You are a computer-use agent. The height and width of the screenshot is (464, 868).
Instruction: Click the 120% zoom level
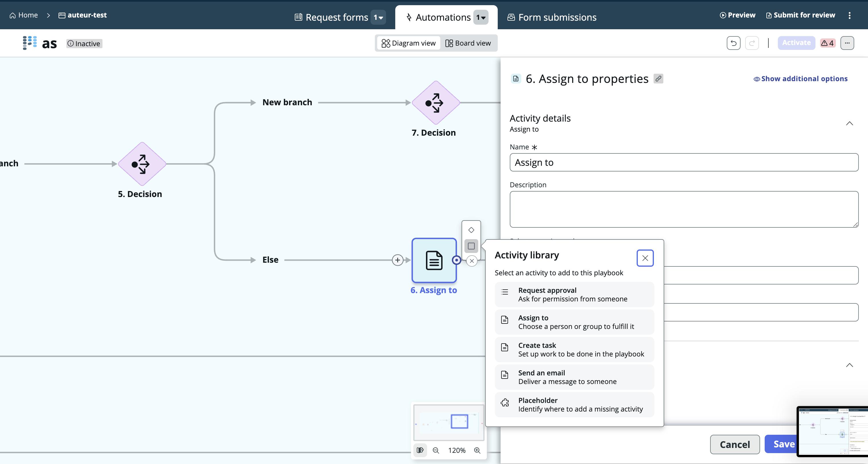(x=457, y=450)
